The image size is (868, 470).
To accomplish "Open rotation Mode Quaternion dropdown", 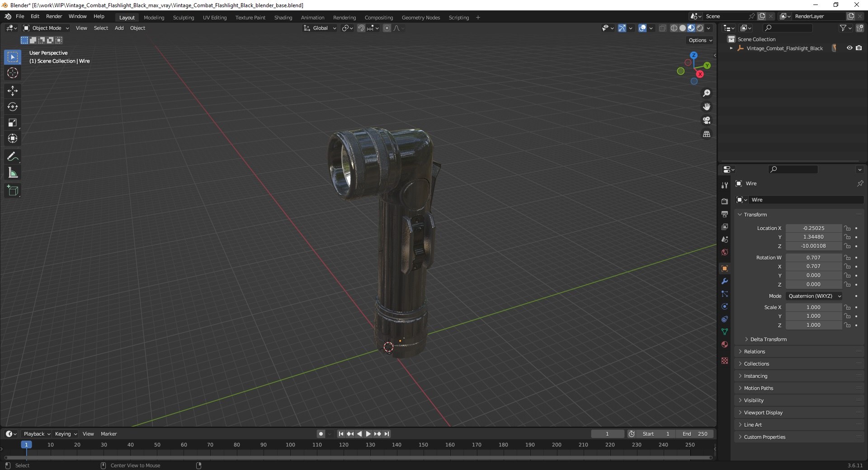I will [x=814, y=296].
